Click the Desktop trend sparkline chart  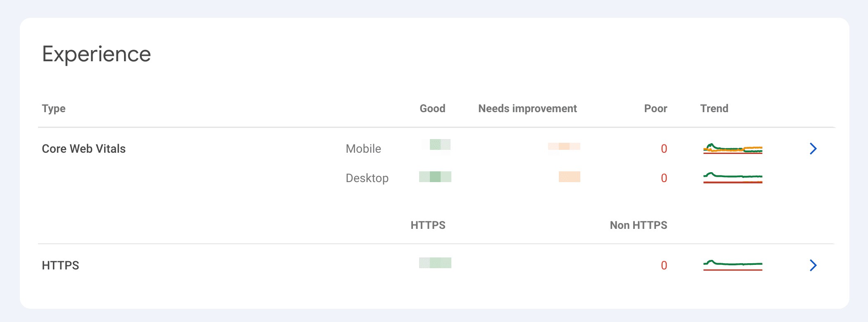[732, 178]
